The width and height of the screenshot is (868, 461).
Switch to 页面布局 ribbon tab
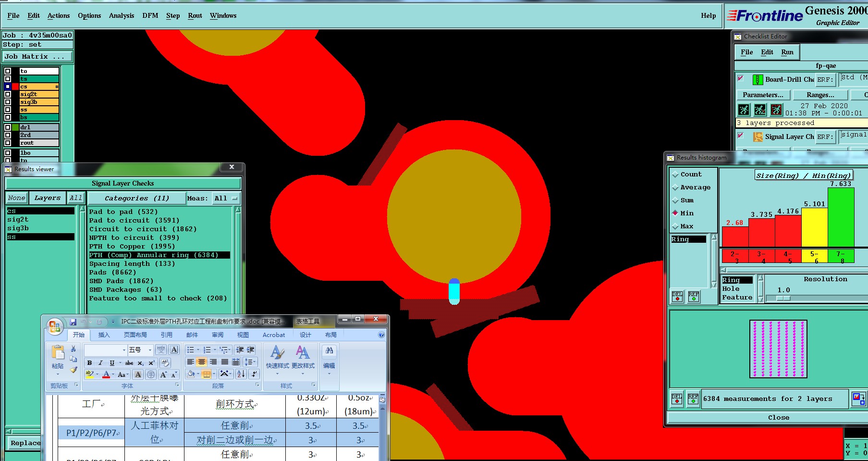[135, 335]
